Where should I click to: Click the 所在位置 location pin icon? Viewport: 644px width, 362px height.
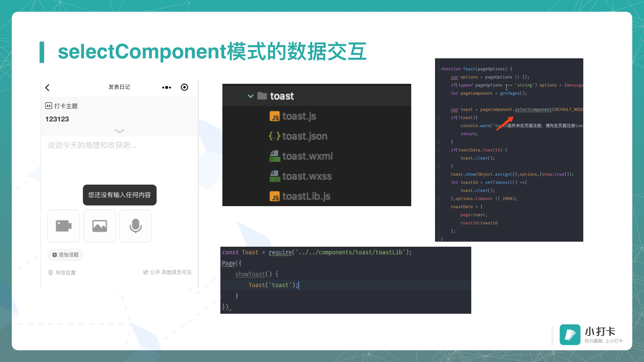point(51,273)
